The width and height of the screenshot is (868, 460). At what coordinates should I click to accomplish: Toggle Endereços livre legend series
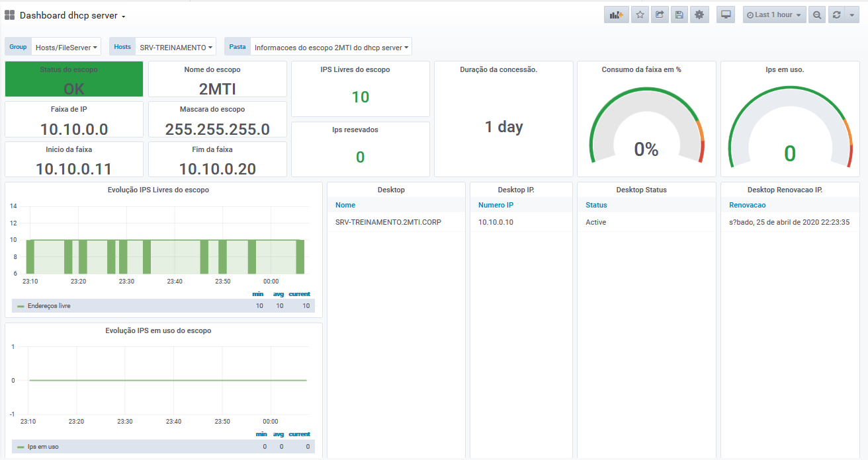coord(49,306)
